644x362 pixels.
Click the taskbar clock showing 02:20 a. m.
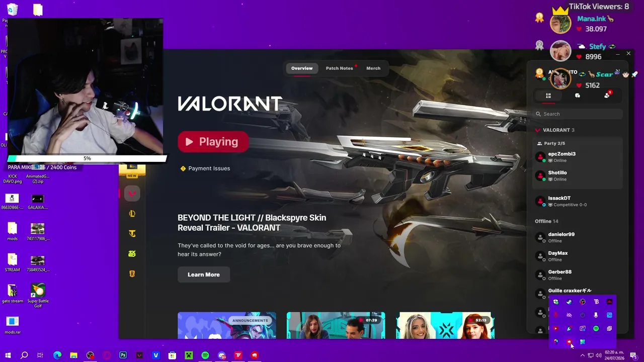click(x=614, y=355)
